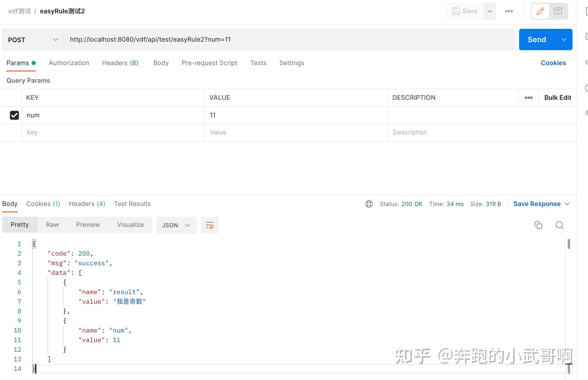Switch to the Raw response view

click(52, 224)
